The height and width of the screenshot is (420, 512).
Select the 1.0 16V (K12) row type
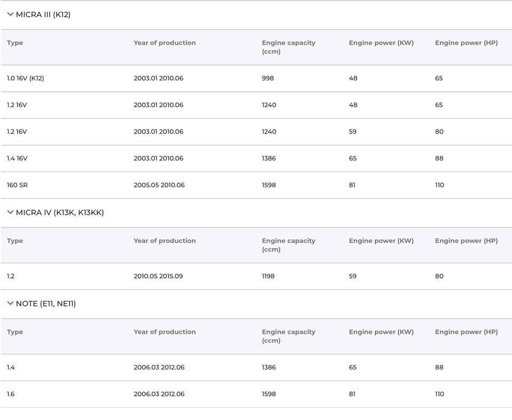pos(26,78)
